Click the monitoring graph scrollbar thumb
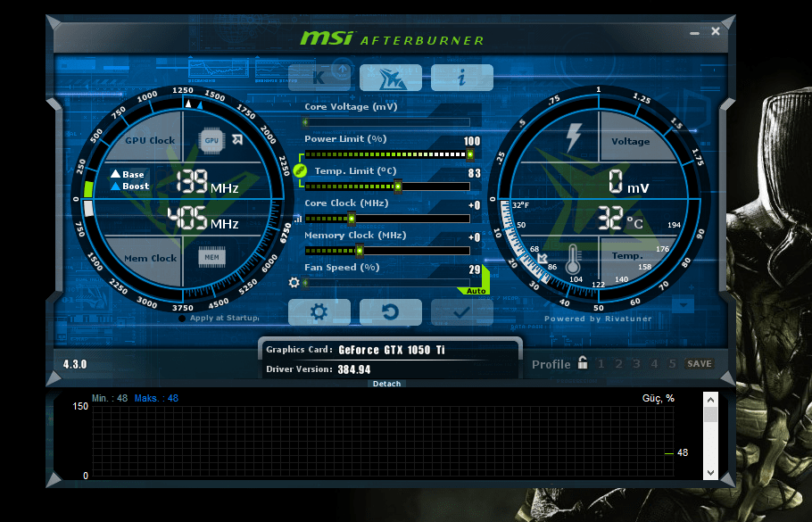This screenshot has width=812, height=522. (710, 414)
